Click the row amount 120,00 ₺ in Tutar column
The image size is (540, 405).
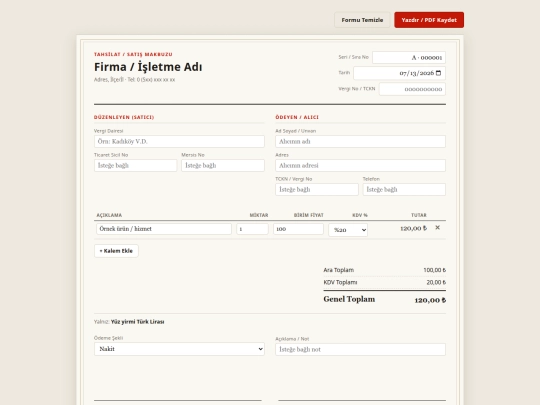(413, 228)
